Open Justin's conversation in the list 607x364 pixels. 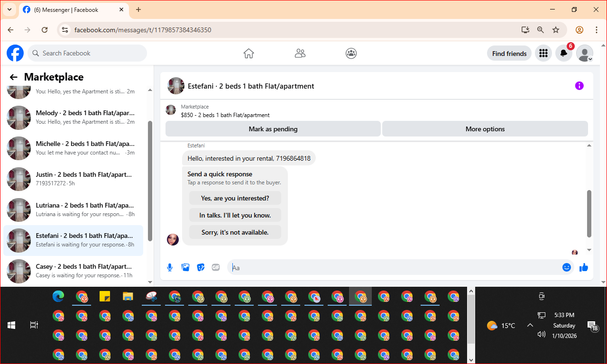pyautogui.click(x=74, y=179)
